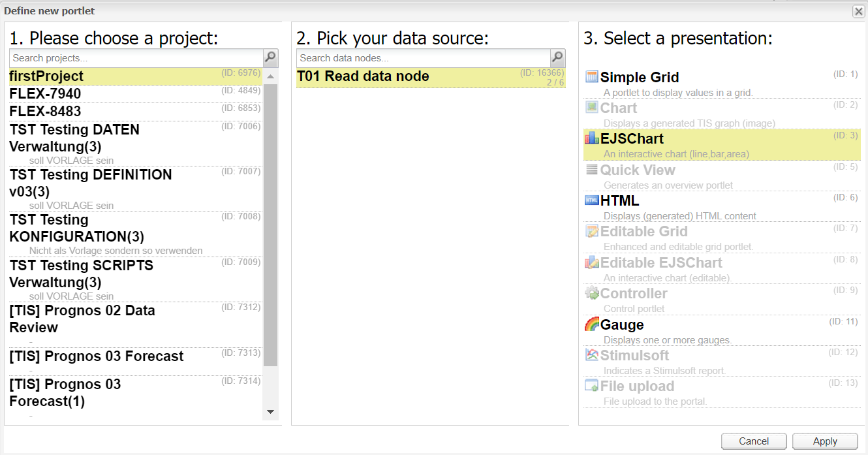Click the File upload presentation label
This screenshot has width=868, height=455.
pos(637,386)
